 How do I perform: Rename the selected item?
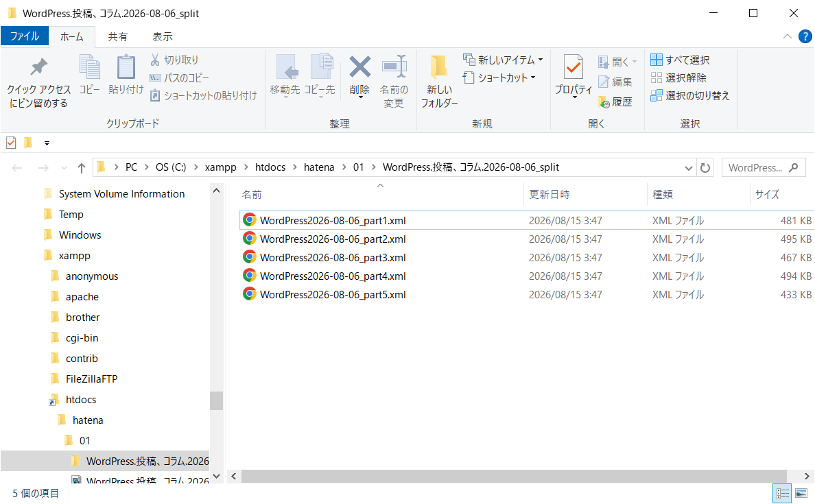pos(394,81)
